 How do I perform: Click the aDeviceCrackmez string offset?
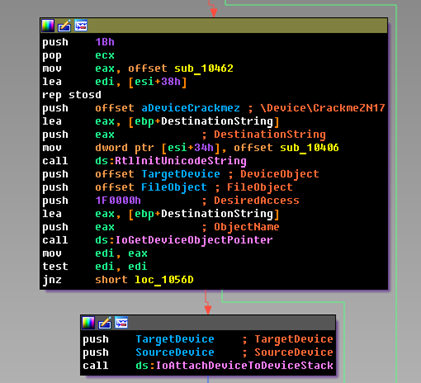pos(190,108)
